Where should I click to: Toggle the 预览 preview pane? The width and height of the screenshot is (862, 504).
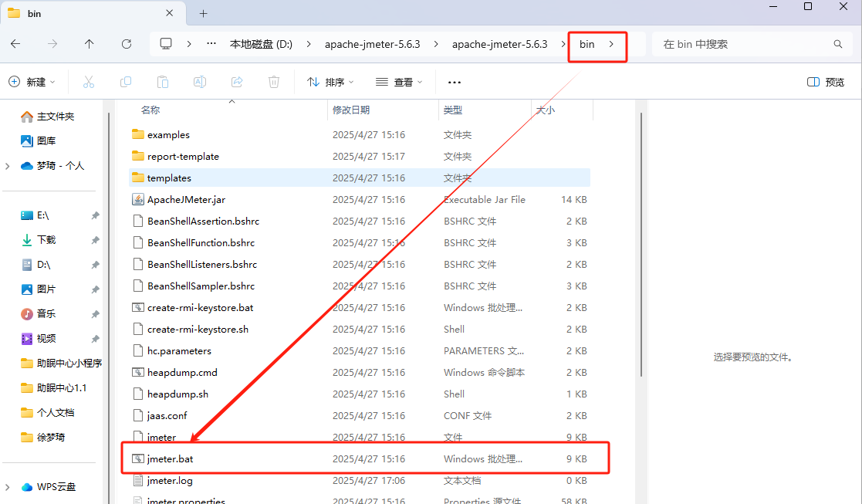click(x=826, y=82)
